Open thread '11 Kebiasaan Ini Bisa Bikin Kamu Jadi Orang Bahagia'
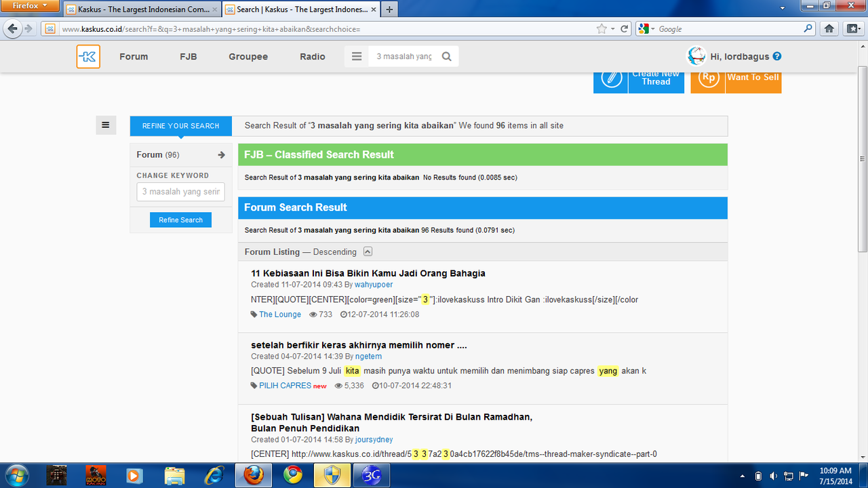This screenshot has height=488, width=868. 368,273
